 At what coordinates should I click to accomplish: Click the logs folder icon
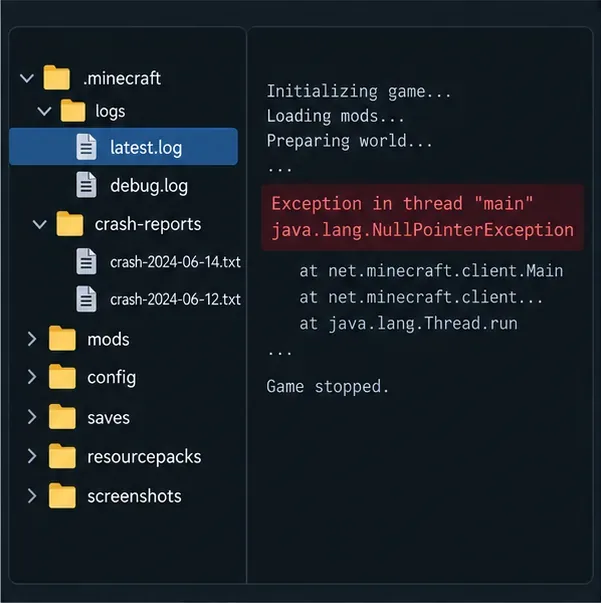tap(73, 111)
